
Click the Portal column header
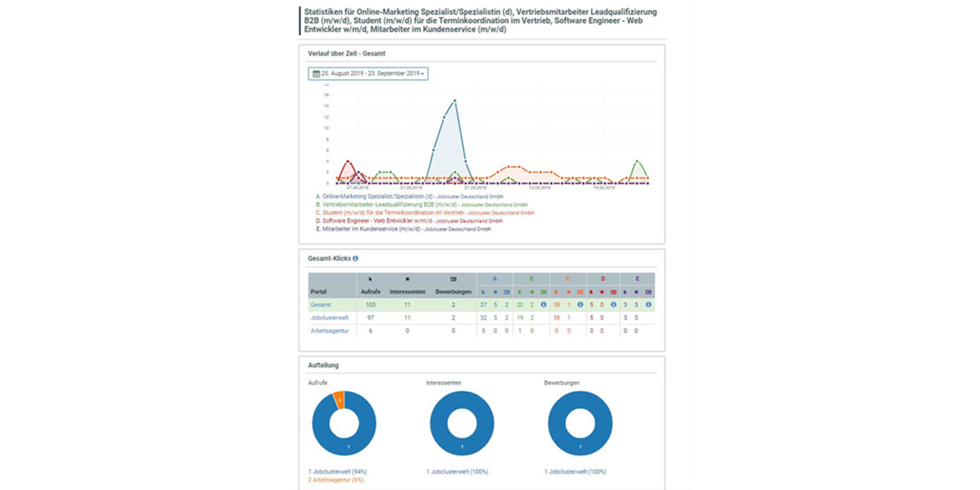[318, 292]
